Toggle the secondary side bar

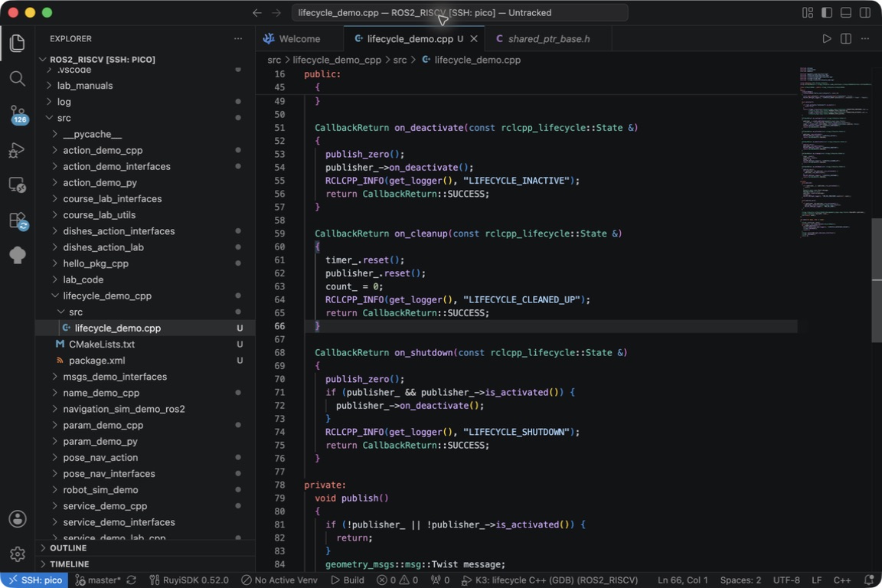click(x=864, y=12)
